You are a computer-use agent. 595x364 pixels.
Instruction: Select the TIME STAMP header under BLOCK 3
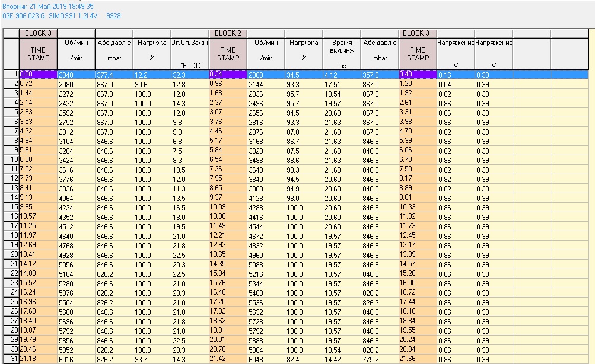[38, 54]
